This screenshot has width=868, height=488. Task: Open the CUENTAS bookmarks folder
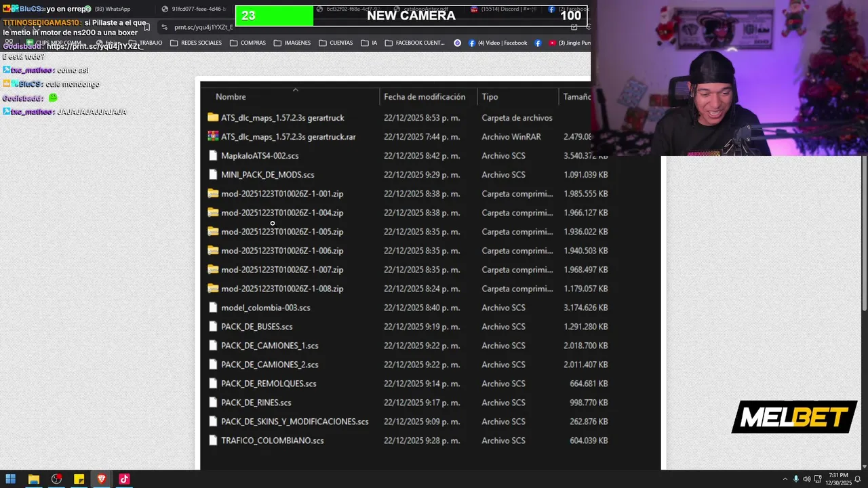click(335, 43)
